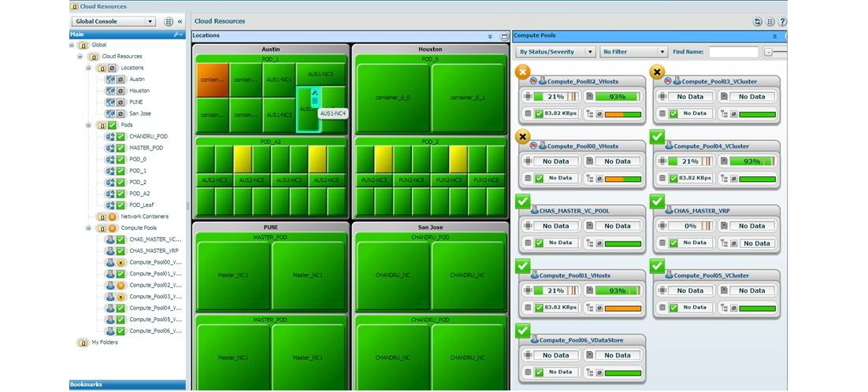868x392 pixels.
Task: Select CHAS_MASTER_VRP in the navigation tree
Action: [x=154, y=251]
